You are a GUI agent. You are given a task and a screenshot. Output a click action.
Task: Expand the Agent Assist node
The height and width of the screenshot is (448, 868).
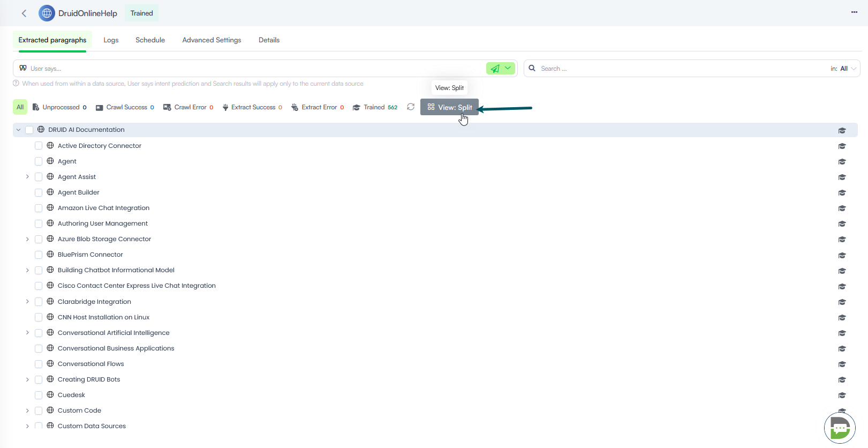[27, 177]
